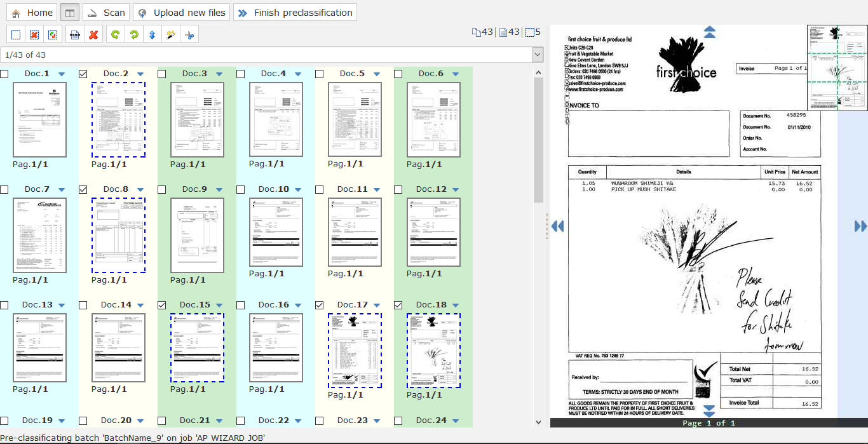Open the Doc.12 dropdown arrow
This screenshot has width=868, height=444.
[456, 190]
